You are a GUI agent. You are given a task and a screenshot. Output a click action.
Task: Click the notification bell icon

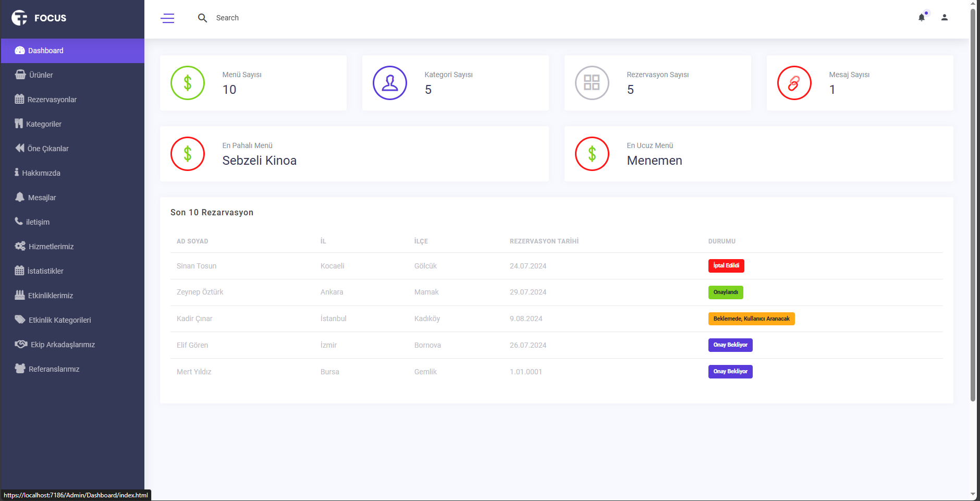[921, 18]
